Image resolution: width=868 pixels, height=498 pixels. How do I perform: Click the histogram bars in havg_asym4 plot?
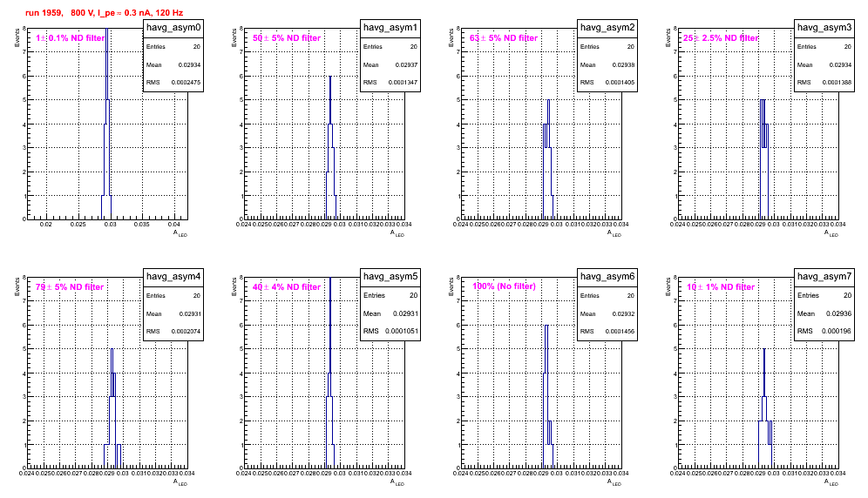(x=112, y=409)
